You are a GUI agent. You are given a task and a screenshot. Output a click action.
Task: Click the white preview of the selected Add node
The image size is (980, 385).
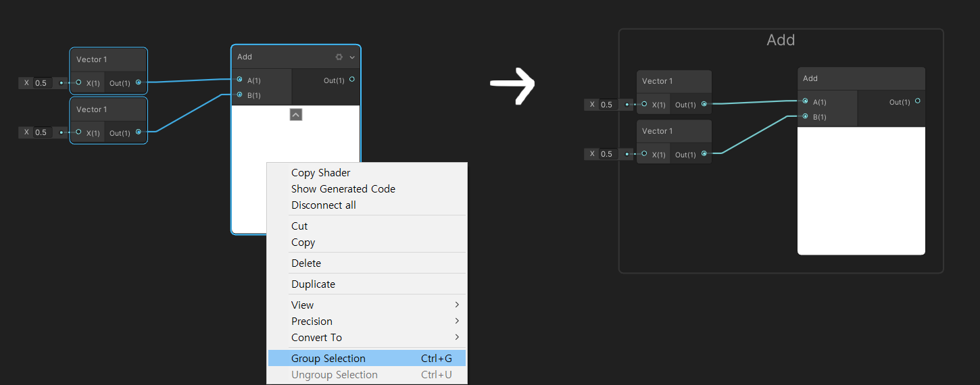point(296,169)
